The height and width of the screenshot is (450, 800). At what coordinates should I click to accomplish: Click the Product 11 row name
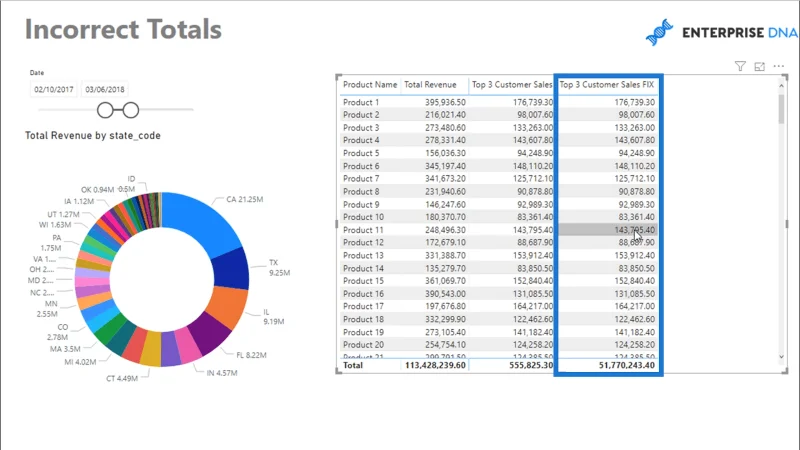[x=363, y=230]
